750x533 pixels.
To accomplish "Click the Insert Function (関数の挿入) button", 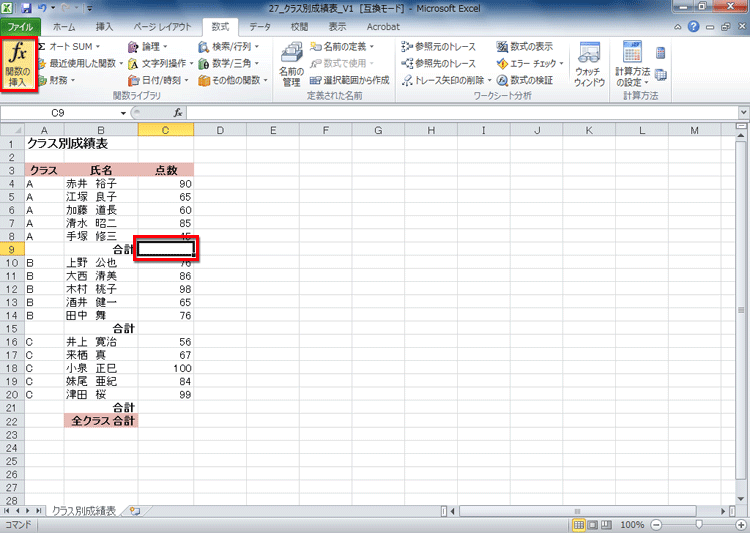I will coord(18,64).
